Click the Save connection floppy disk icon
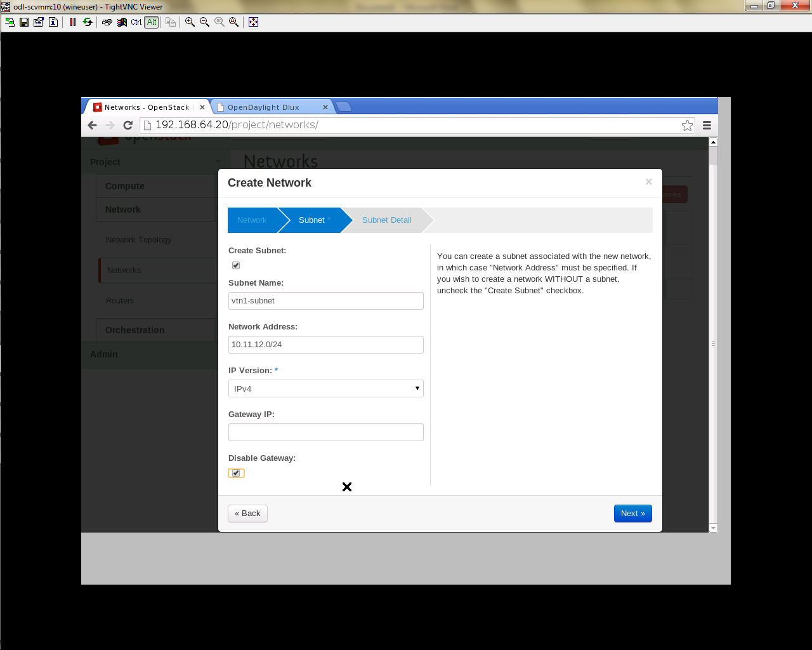Image resolution: width=812 pixels, height=650 pixels. tap(24, 22)
